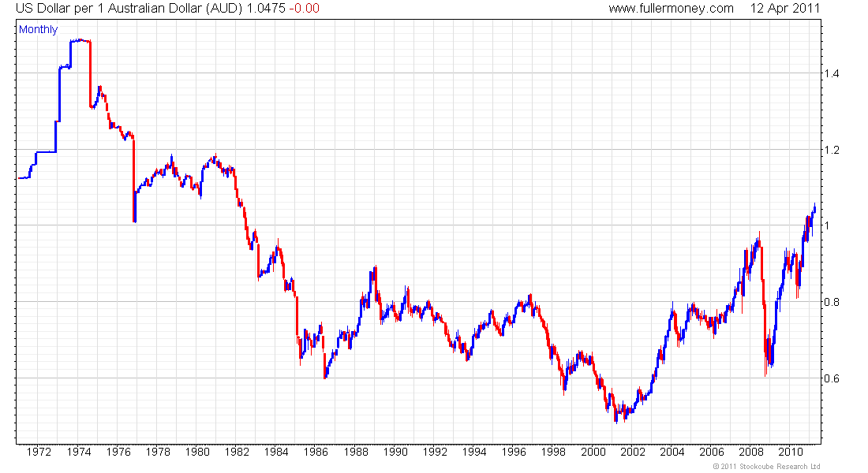Screen dimensions: 868x473
Task: Click the 1.4 price axis label
Action: [832, 73]
